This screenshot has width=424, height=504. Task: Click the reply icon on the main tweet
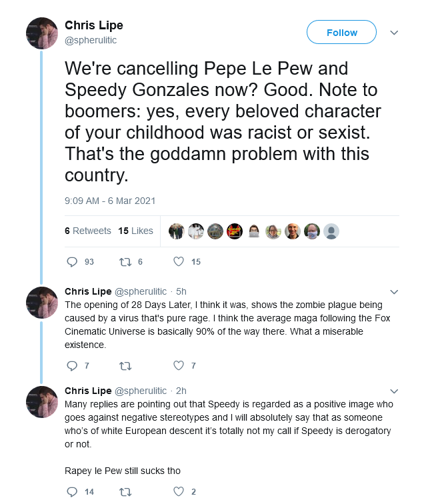(72, 261)
